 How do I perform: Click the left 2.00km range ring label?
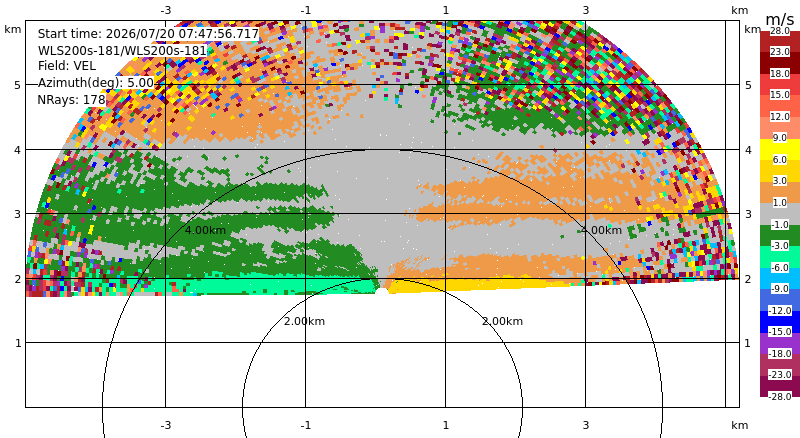[x=304, y=321]
